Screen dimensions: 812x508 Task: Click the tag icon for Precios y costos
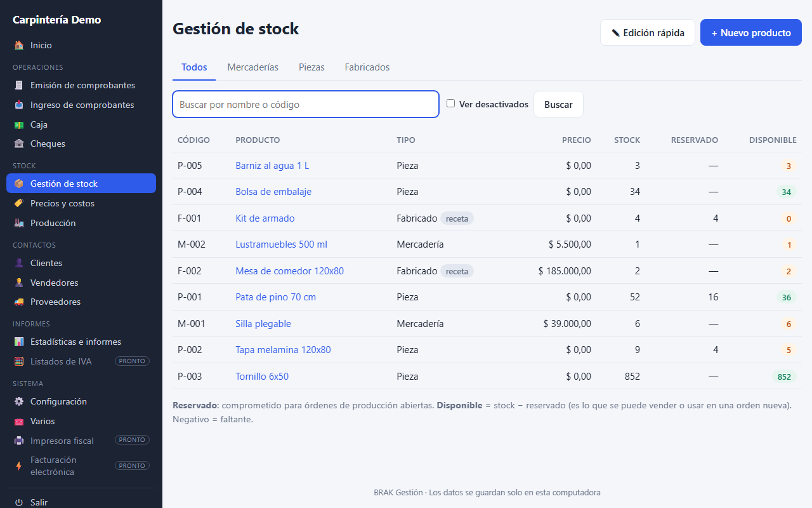[x=19, y=203]
